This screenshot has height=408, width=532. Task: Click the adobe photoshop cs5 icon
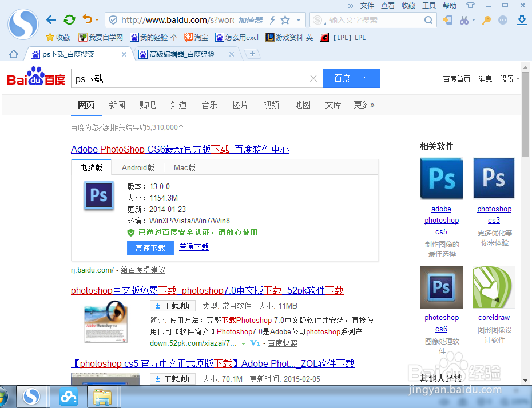pyautogui.click(x=442, y=178)
